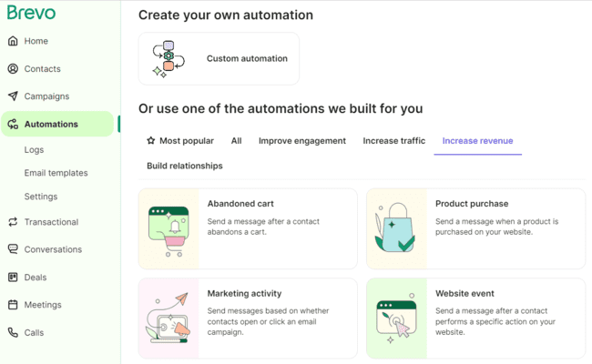Click the Automations sidebar icon
Screen dimensions: 592x364
pos(13,125)
